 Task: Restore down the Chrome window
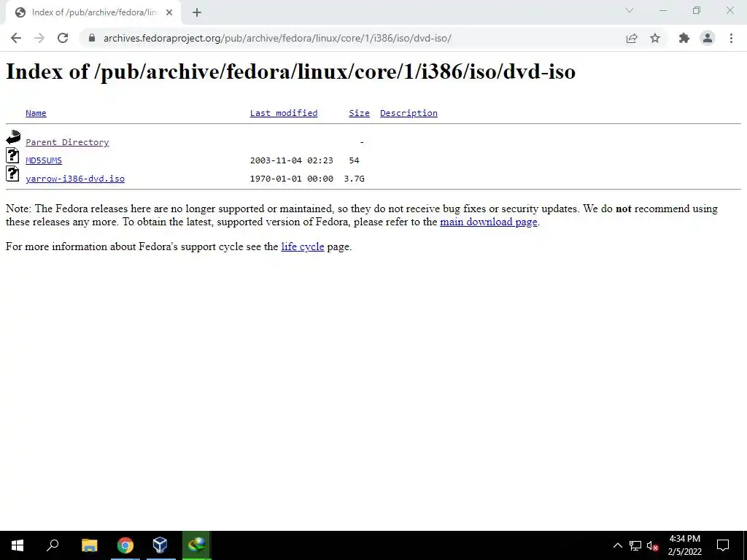click(697, 10)
